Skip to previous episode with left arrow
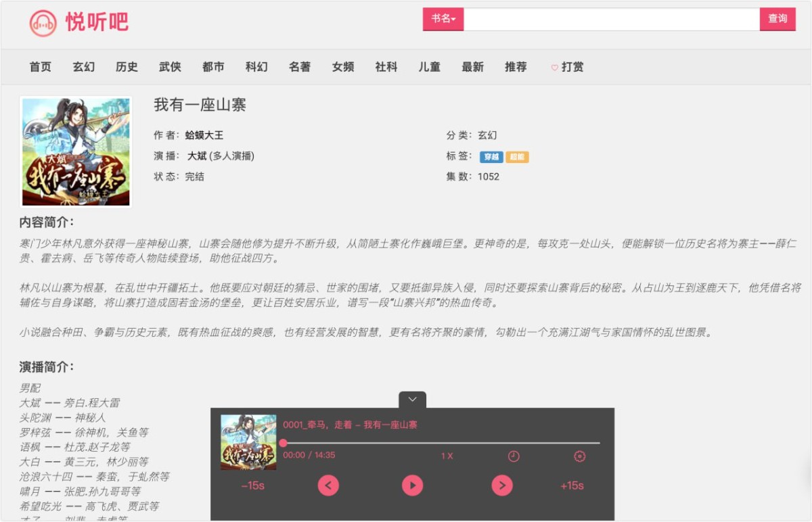Viewport: 812px width, 522px height. pyautogui.click(x=328, y=485)
